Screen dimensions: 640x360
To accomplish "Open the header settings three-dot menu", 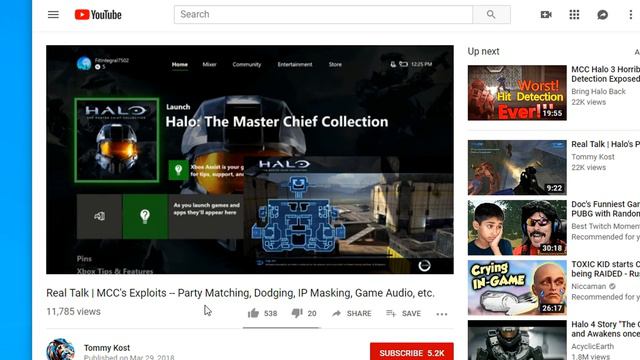I will (x=631, y=15).
